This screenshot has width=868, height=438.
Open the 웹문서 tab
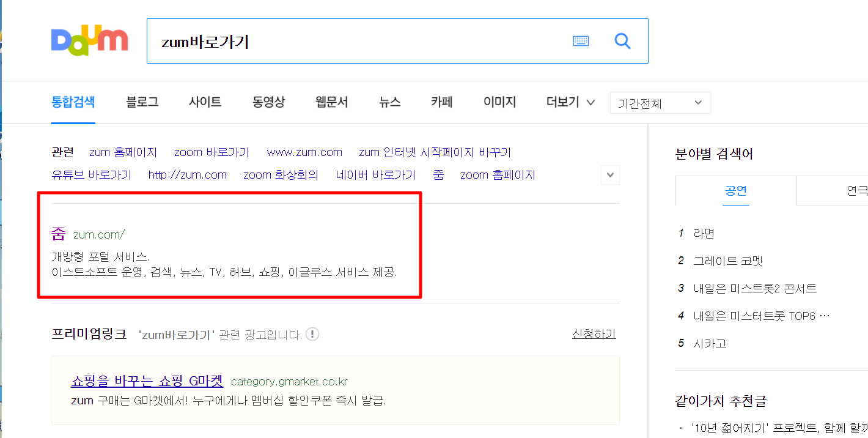[x=332, y=102]
